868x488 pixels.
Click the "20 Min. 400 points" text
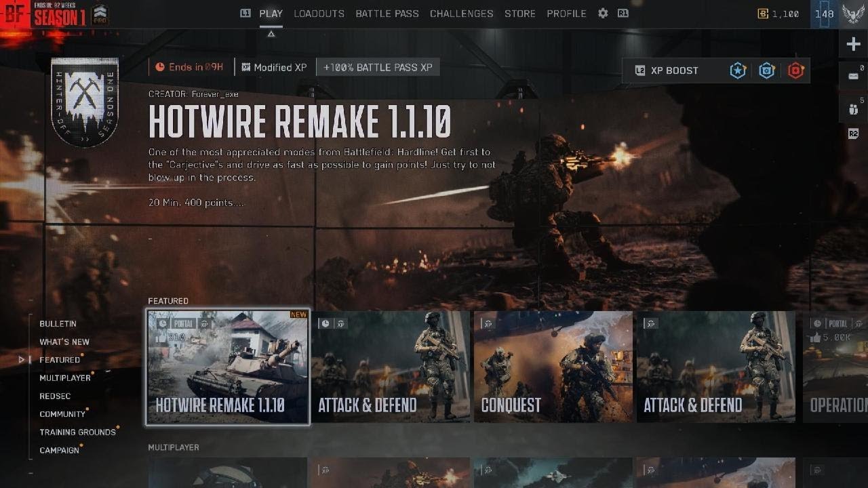click(x=196, y=203)
